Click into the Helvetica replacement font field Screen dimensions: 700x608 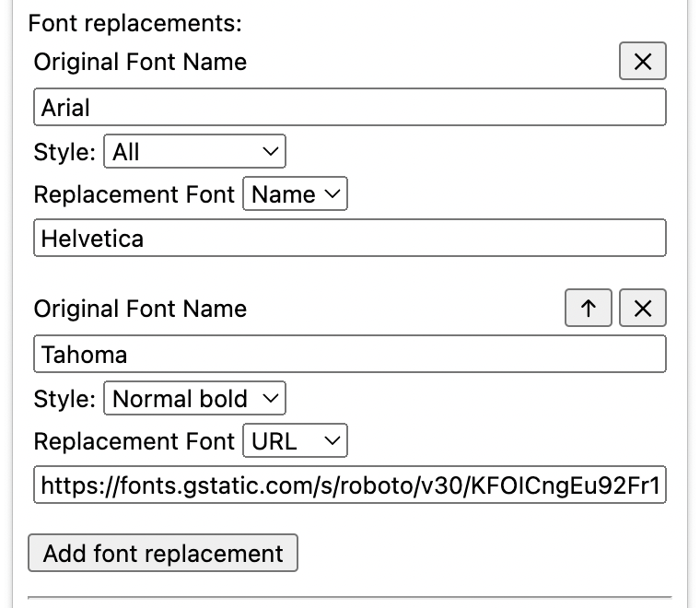349,239
